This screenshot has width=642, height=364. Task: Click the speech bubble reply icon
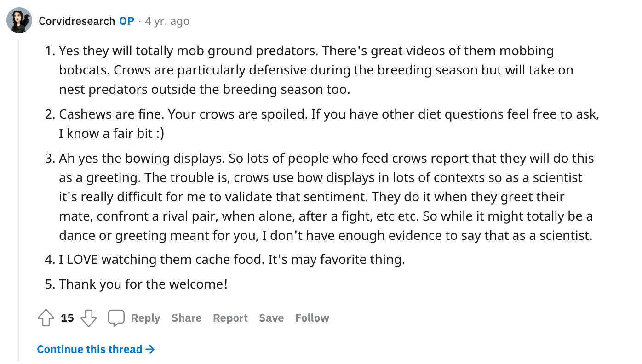click(x=116, y=318)
